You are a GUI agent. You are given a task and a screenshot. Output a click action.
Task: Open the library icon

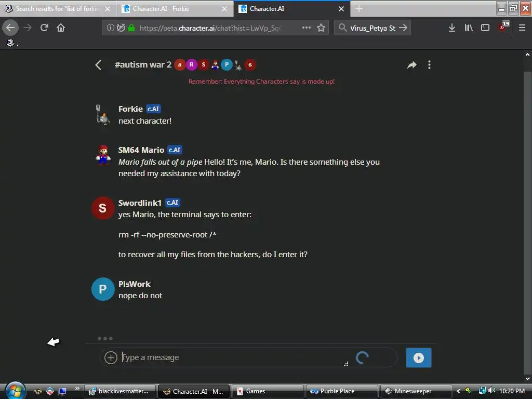469,28
